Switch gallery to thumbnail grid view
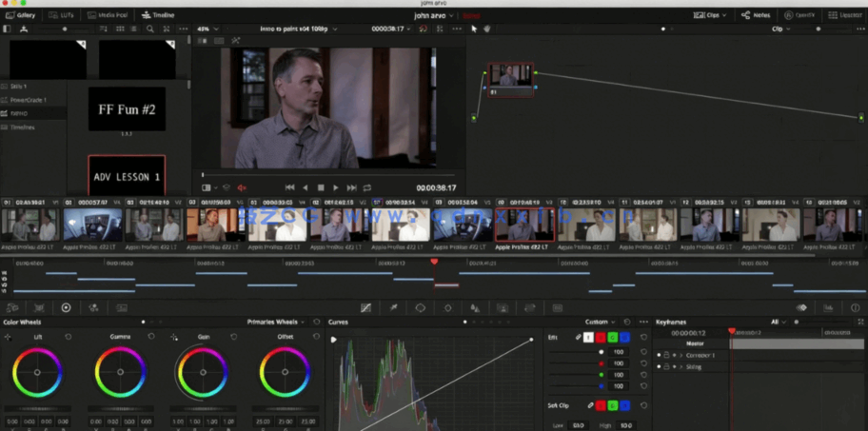Screen dimensions: 868x431 (x=118, y=29)
